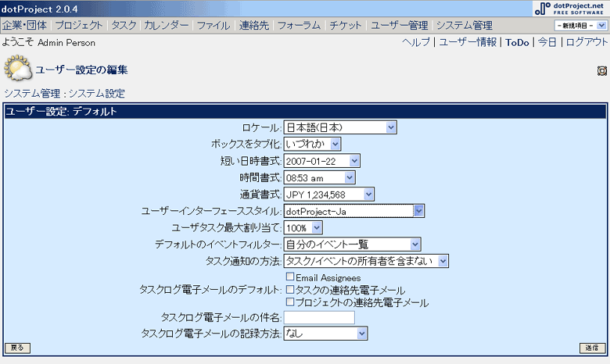The height and width of the screenshot is (364, 610).
Task: Click the ログアウト link
Action: [x=587, y=42]
